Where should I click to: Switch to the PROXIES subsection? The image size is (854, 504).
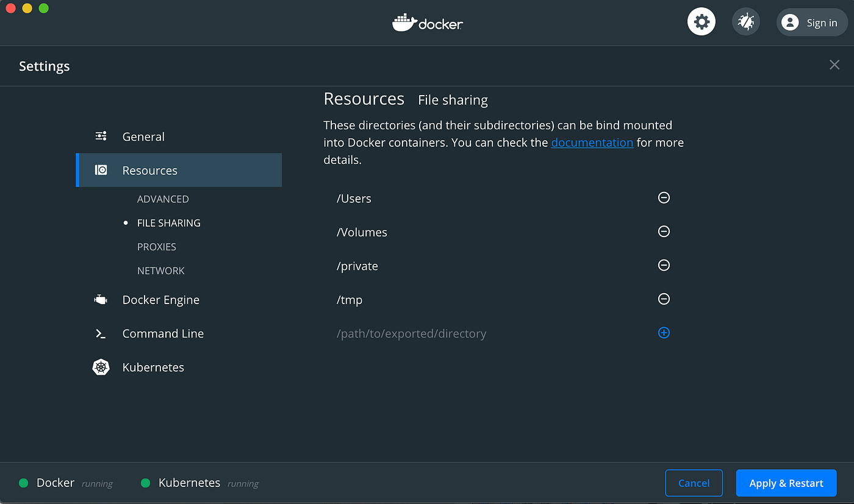coord(157,247)
